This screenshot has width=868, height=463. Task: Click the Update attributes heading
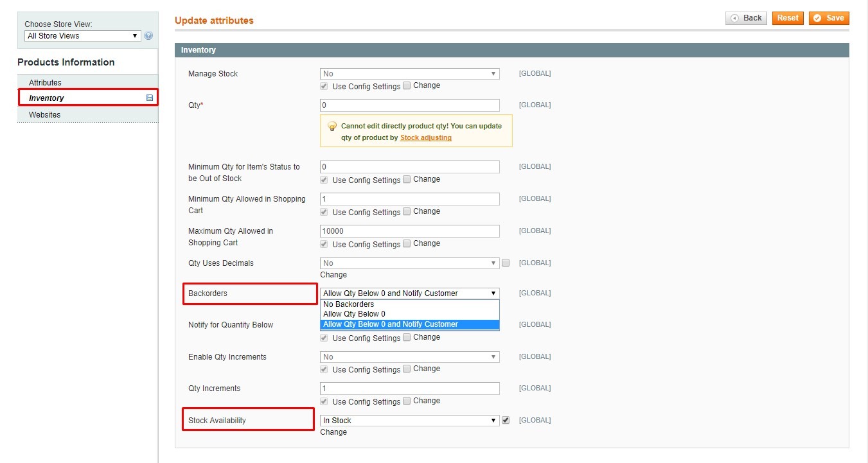pos(214,21)
